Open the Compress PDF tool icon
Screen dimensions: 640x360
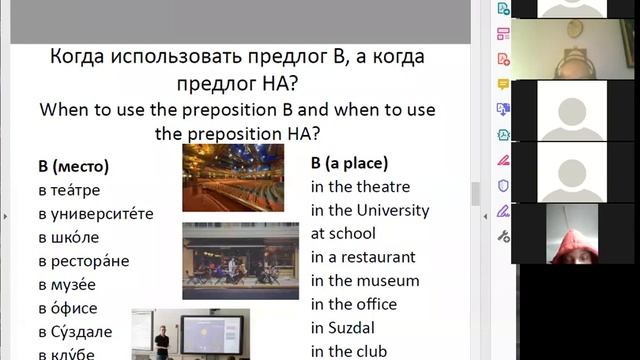pyautogui.click(x=503, y=135)
